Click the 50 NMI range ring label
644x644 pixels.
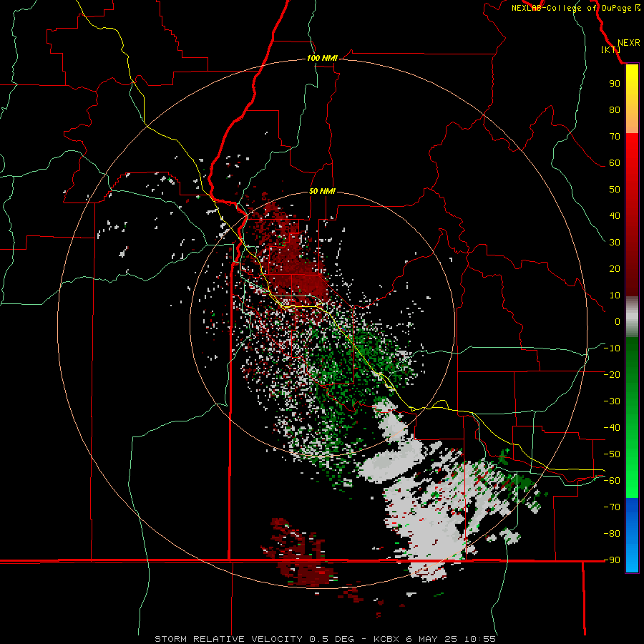pyautogui.click(x=322, y=191)
